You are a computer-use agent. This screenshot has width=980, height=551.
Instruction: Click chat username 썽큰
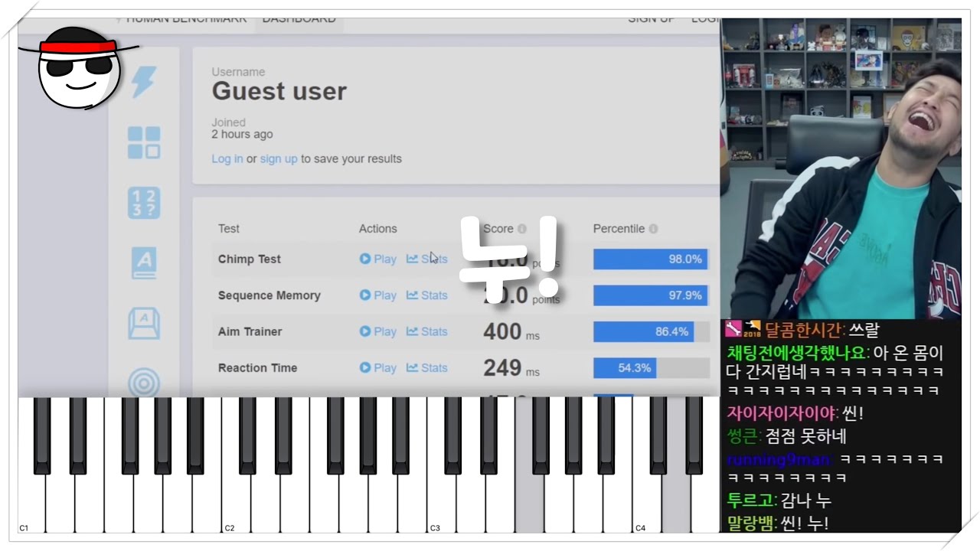coord(742,437)
